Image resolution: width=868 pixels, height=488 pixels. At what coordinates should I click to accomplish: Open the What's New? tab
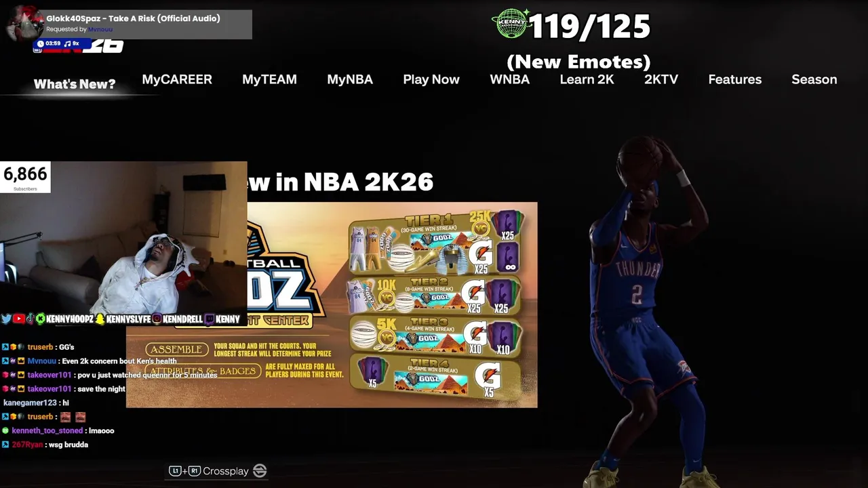(75, 84)
